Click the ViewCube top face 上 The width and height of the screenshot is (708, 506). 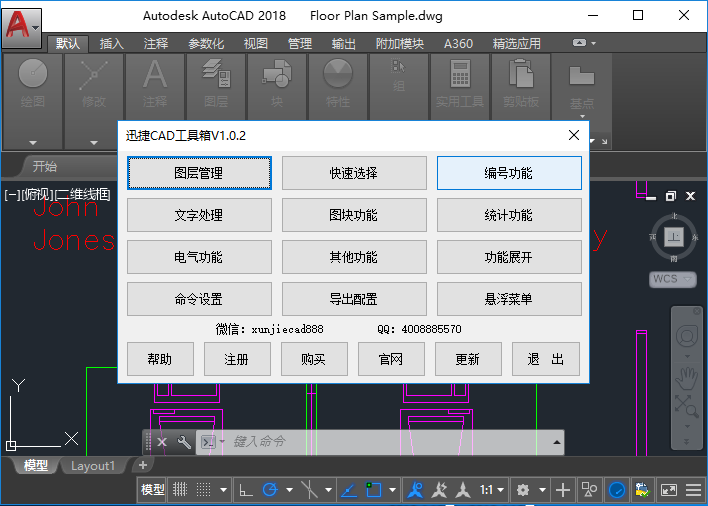pos(674,237)
